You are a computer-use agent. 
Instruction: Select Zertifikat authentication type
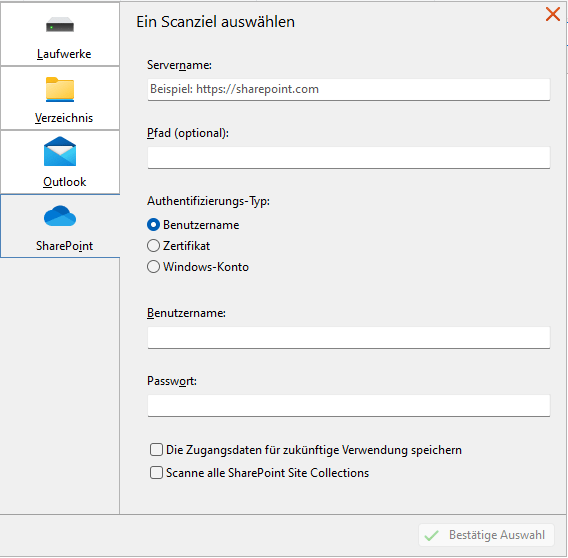coord(153,246)
